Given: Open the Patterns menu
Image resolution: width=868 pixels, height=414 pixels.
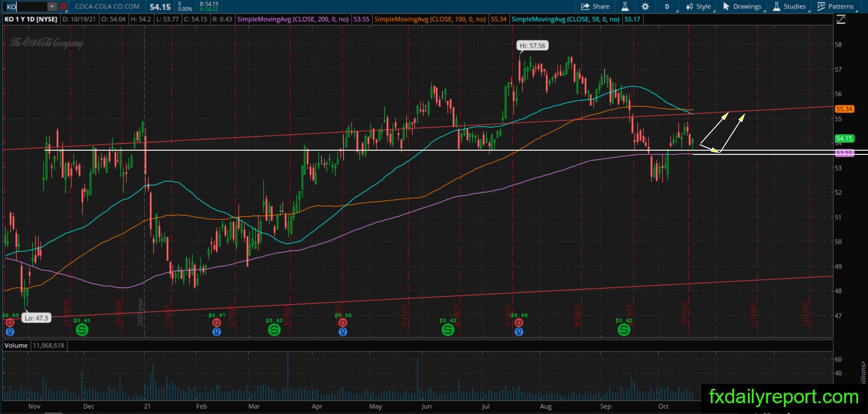Looking at the screenshot, I should coord(837,6).
